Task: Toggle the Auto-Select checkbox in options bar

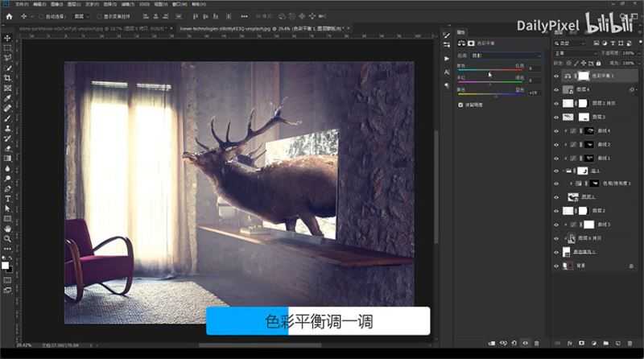Action: click(41, 16)
